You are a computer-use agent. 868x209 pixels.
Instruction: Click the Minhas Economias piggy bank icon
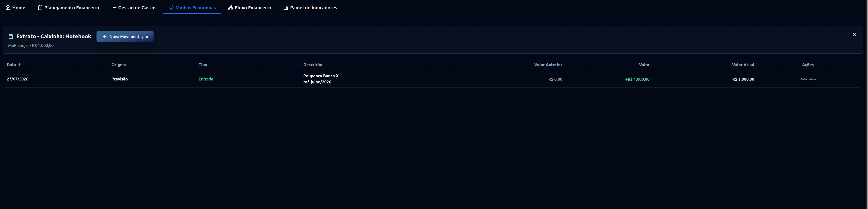coord(171,7)
